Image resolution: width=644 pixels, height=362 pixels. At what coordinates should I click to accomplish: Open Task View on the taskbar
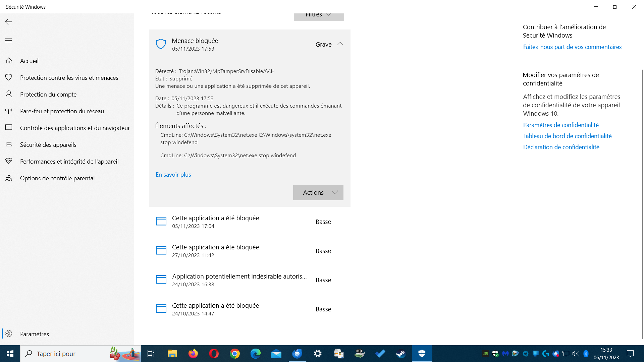click(151, 354)
